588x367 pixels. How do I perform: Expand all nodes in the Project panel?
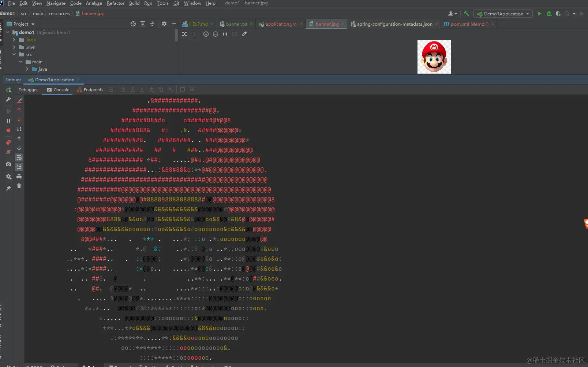[x=143, y=24]
